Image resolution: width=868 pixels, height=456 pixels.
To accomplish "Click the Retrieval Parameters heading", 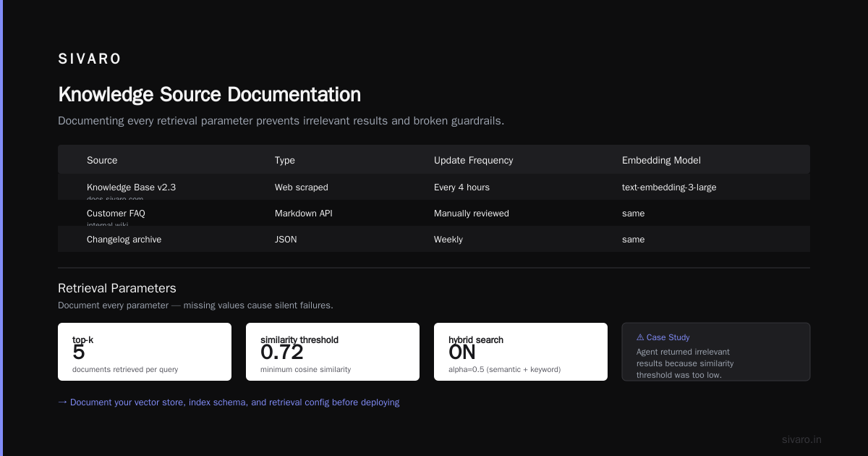I will 117,288.
